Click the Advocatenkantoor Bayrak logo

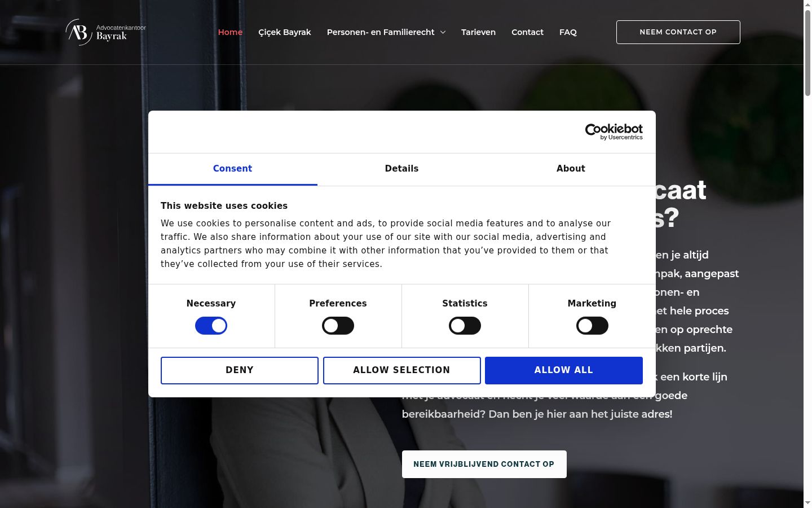105,32
